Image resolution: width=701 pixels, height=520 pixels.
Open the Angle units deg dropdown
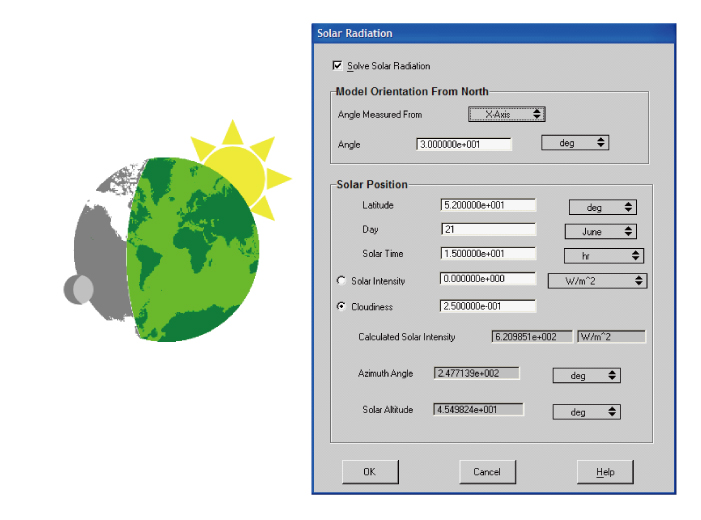[575, 143]
